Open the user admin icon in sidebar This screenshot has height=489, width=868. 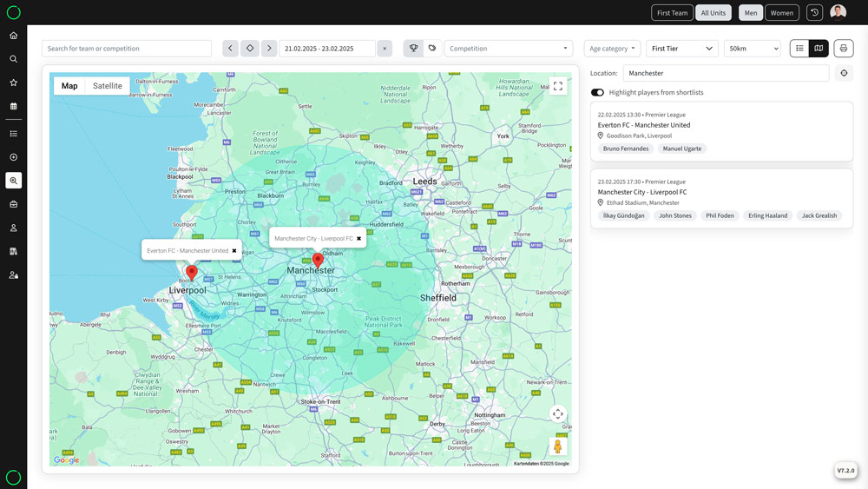(13, 274)
